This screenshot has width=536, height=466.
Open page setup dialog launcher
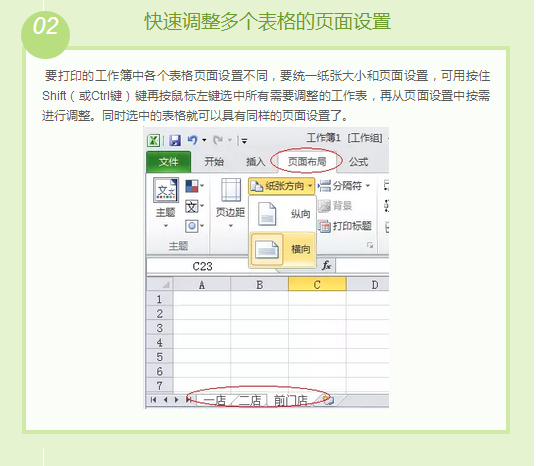point(370,245)
